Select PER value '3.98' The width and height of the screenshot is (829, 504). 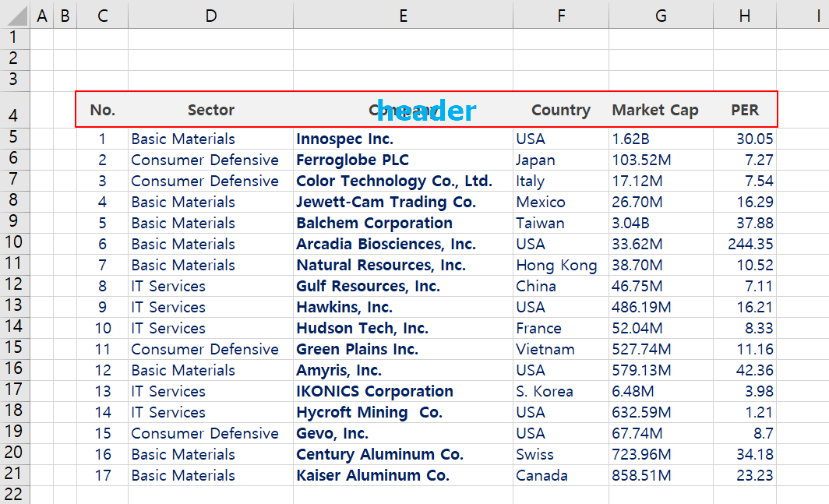744,391
